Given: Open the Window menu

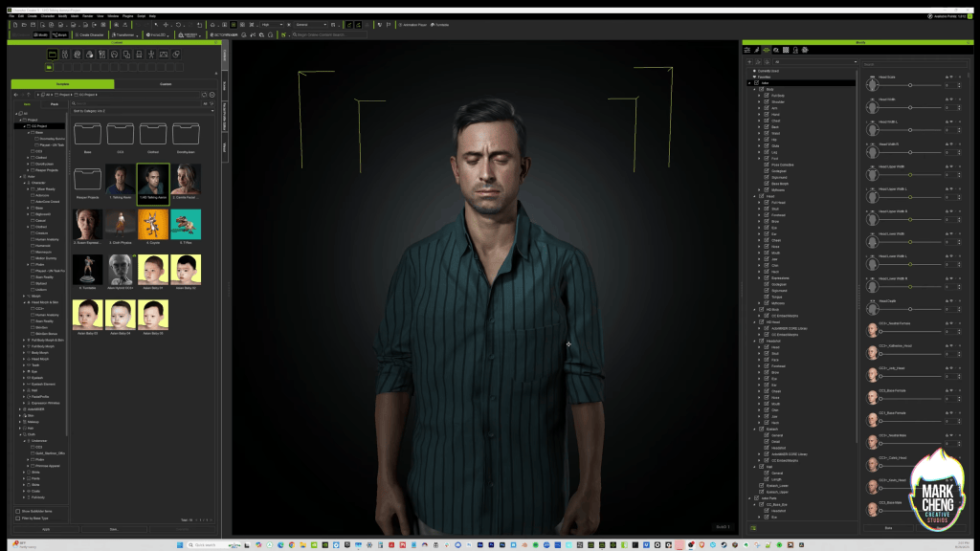Looking at the screenshot, I should [113, 16].
